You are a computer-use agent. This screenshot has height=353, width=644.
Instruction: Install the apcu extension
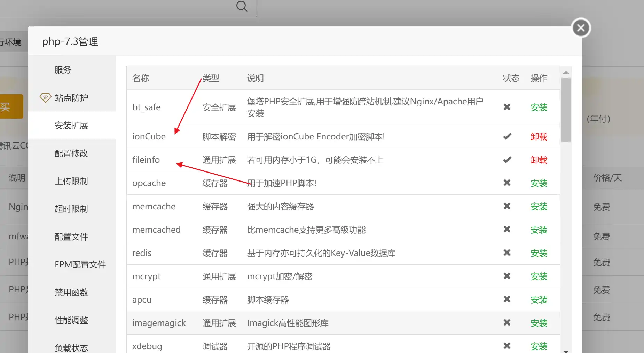pyautogui.click(x=539, y=300)
